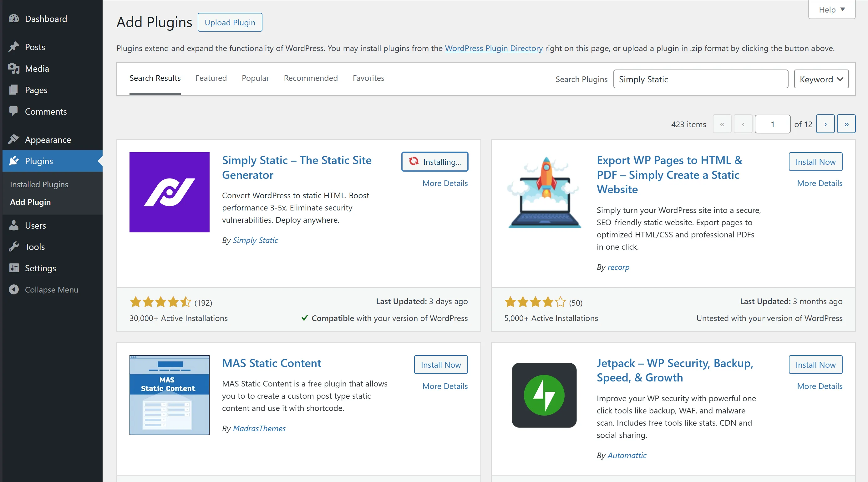Click the Media library icon
Screen dimensions: 868x482
pyautogui.click(x=14, y=68)
